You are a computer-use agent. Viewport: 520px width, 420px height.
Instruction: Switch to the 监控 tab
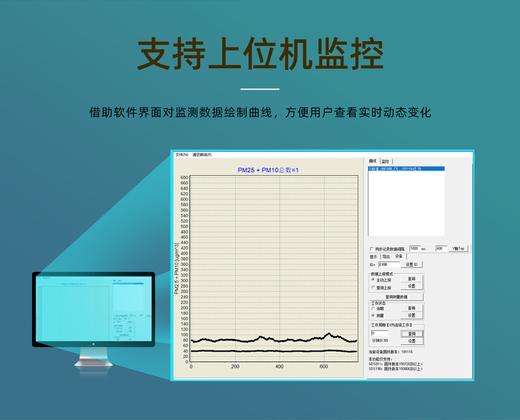(x=385, y=161)
